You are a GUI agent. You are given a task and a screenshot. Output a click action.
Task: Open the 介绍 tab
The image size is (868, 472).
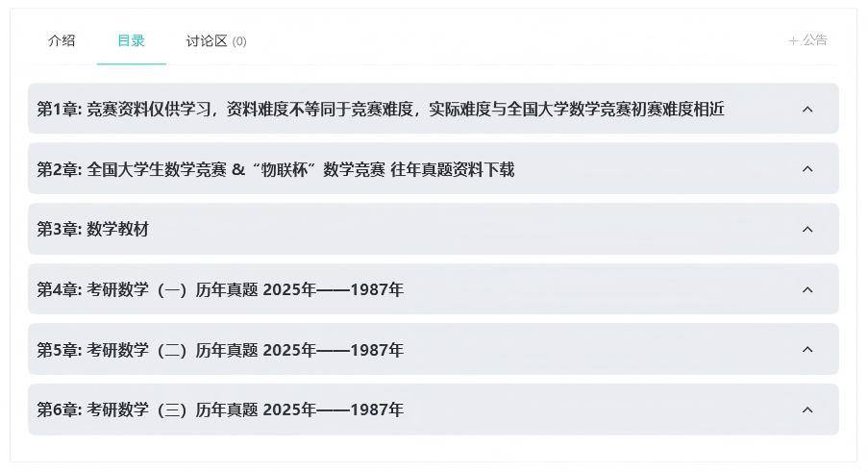(62, 40)
